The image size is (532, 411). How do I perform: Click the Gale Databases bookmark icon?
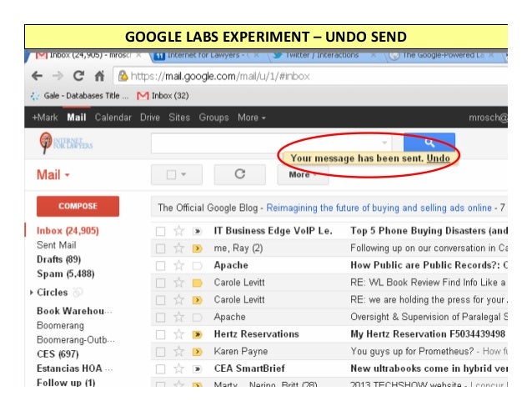[x=35, y=96]
